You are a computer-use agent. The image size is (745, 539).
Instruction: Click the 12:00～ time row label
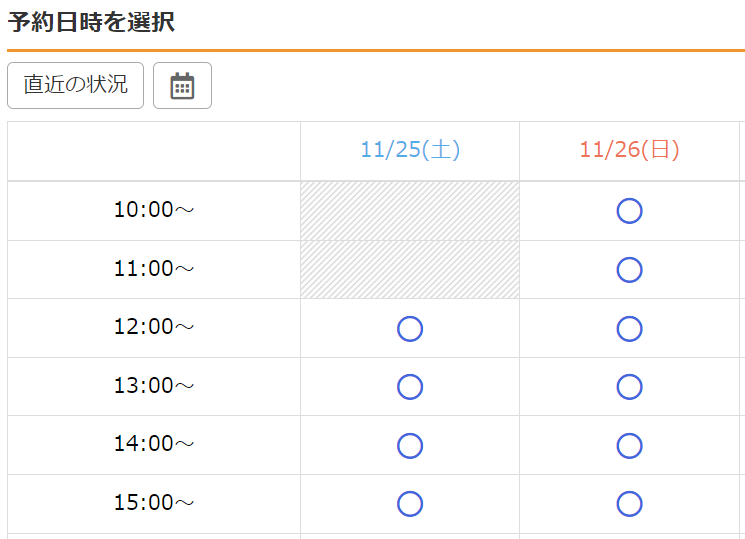tap(154, 327)
